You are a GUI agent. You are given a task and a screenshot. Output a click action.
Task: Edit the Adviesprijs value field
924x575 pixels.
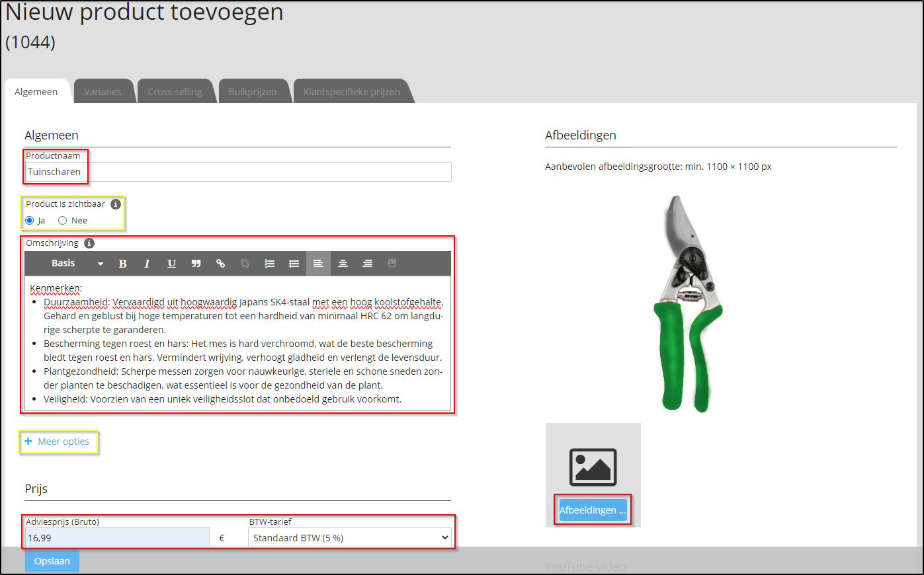click(116, 537)
